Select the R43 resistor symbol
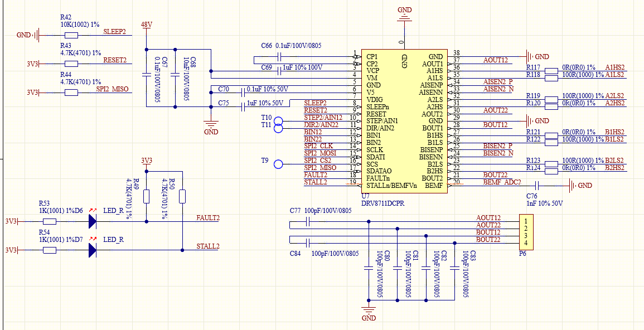 [71, 64]
